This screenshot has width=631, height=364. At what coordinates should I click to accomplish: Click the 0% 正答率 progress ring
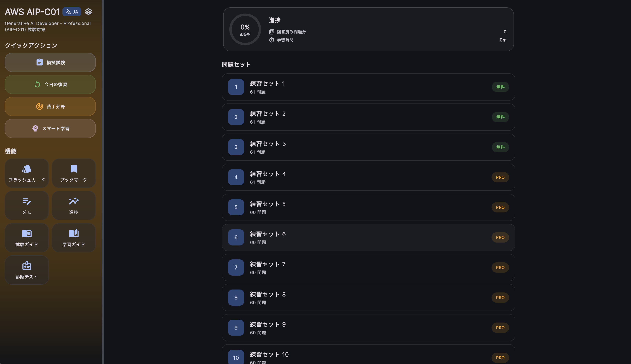[x=245, y=30]
